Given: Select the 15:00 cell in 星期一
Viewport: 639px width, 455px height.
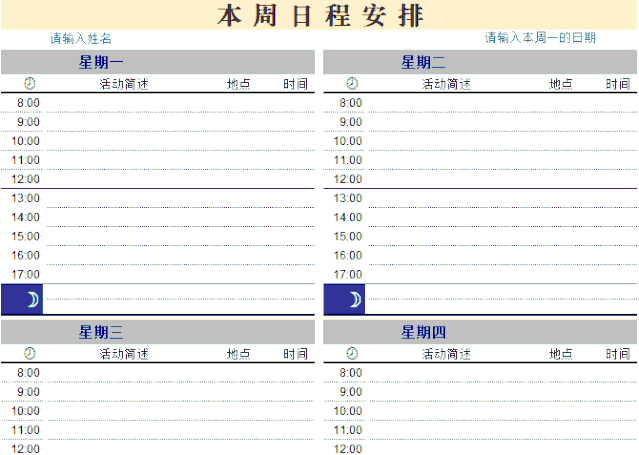Looking at the screenshot, I should [x=25, y=236].
